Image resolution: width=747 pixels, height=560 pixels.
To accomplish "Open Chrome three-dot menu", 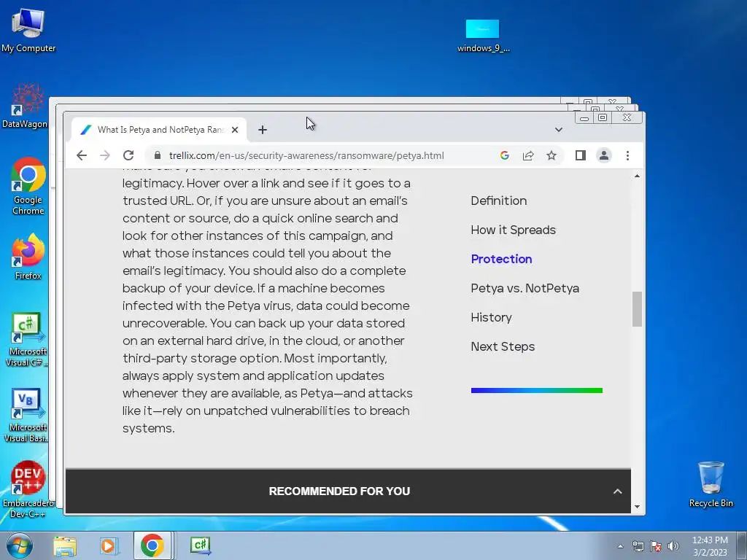I will coord(627,155).
